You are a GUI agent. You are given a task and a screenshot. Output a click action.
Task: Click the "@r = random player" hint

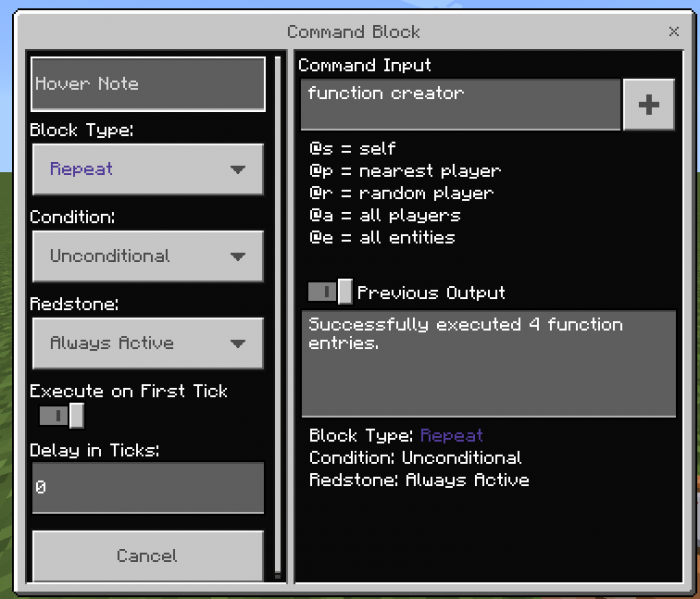click(x=401, y=193)
